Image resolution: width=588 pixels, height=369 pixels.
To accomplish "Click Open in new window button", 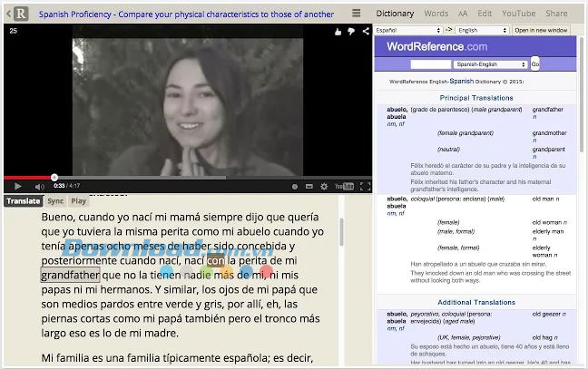I will tap(542, 30).
